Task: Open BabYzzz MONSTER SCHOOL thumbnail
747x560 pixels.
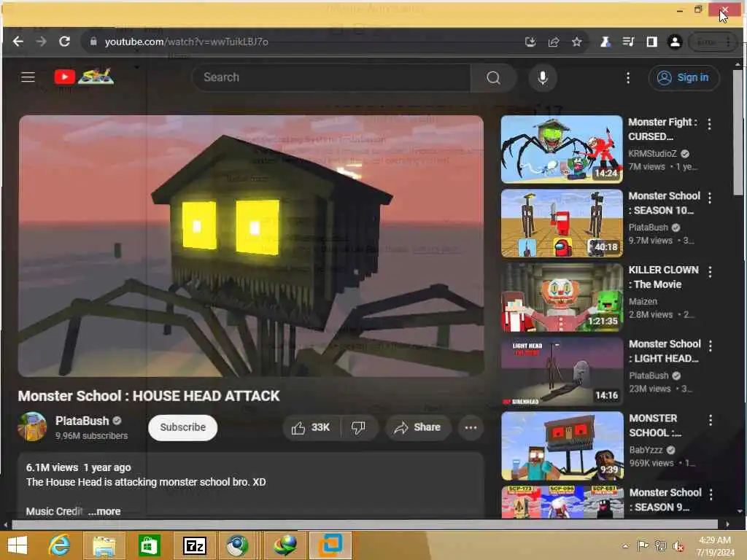Action: pos(562,446)
